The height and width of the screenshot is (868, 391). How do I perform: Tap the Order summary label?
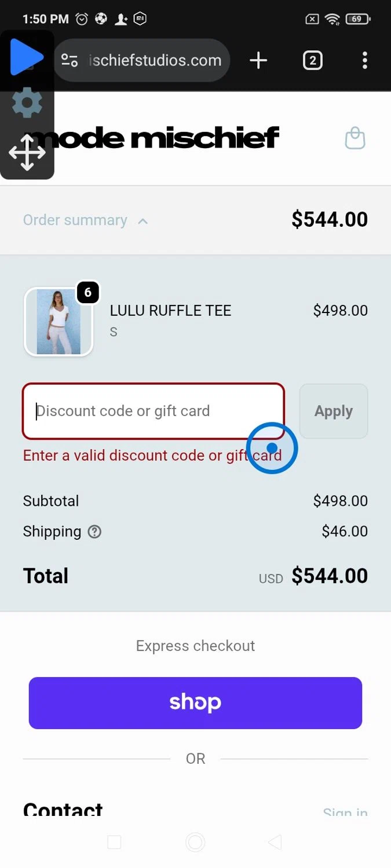tap(75, 220)
